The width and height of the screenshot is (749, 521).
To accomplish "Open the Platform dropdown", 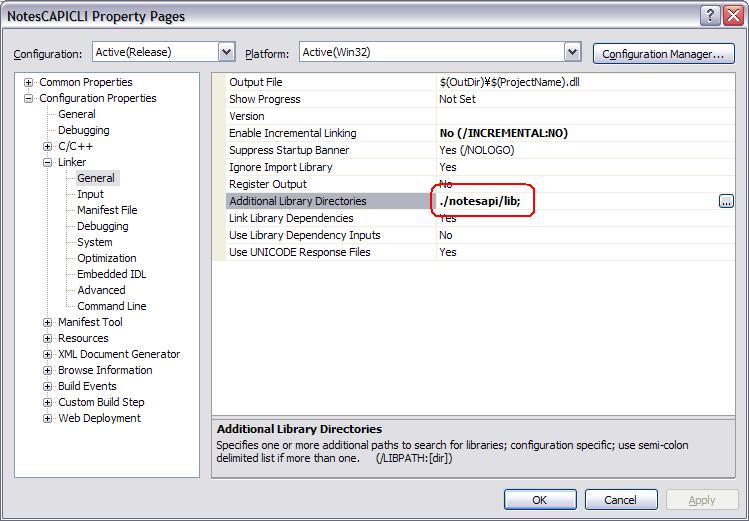I will click(572, 52).
